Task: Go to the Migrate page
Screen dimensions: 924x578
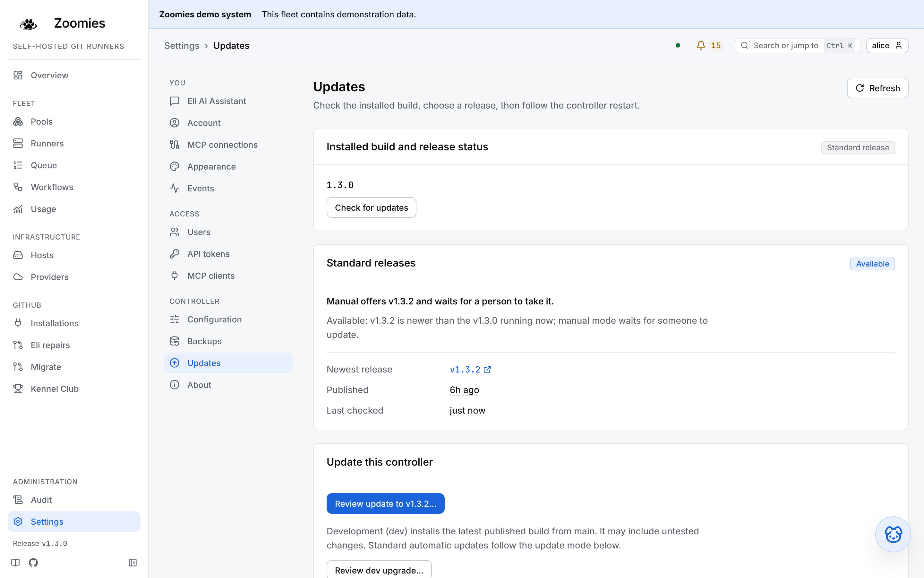Action: [x=74, y=367]
